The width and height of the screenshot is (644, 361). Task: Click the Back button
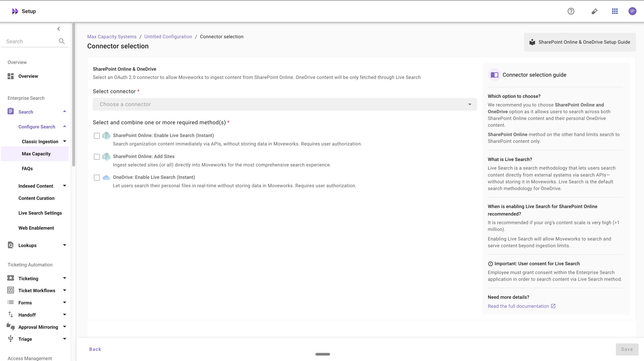tap(95, 349)
